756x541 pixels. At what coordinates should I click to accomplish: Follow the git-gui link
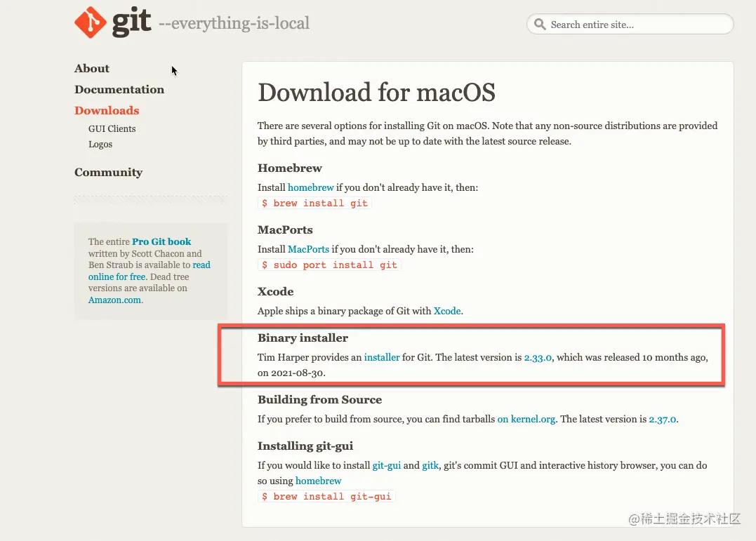pyautogui.click(x=387, y=465)
